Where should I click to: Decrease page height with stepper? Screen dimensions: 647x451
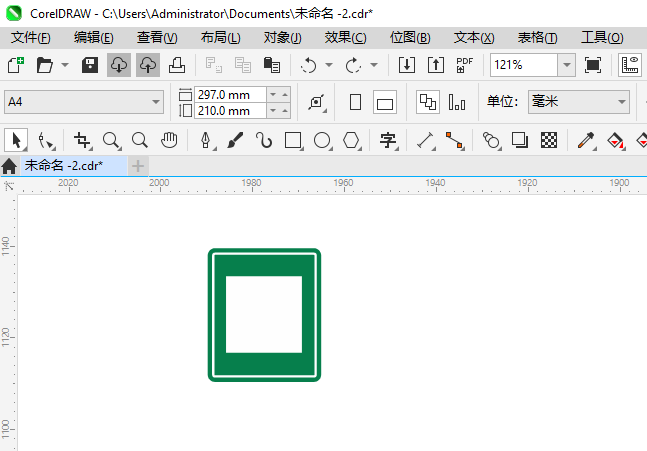coord(273,111)
